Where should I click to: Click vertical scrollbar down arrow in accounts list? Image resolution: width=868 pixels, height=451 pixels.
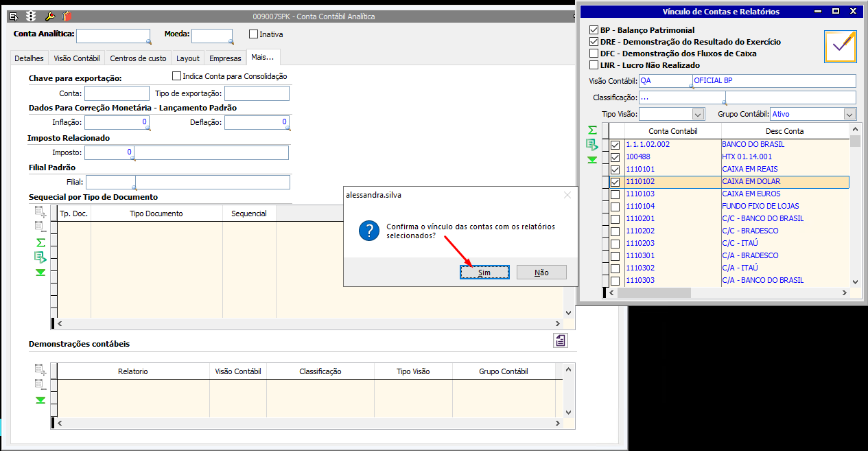855,281
